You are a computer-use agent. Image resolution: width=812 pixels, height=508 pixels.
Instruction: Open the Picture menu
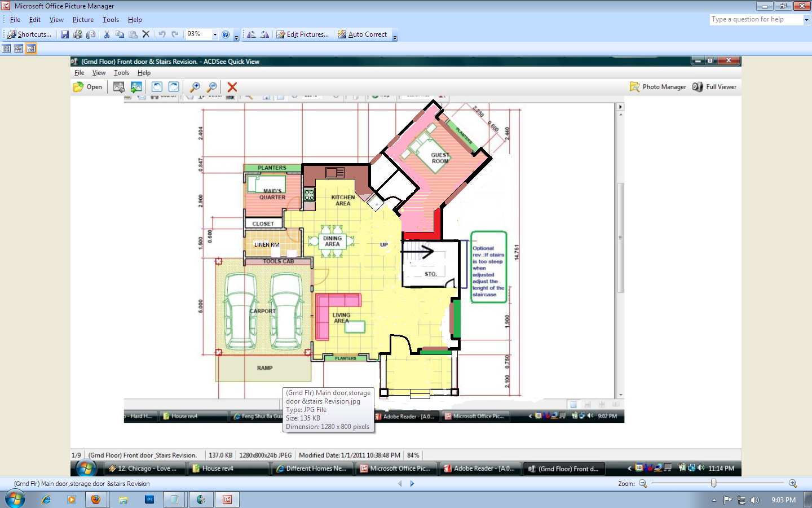point(83,20)
